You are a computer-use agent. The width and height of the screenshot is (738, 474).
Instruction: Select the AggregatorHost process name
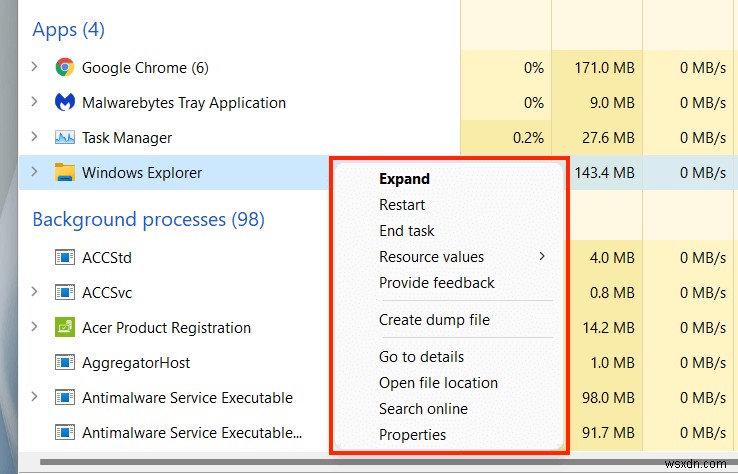(136, 363)
